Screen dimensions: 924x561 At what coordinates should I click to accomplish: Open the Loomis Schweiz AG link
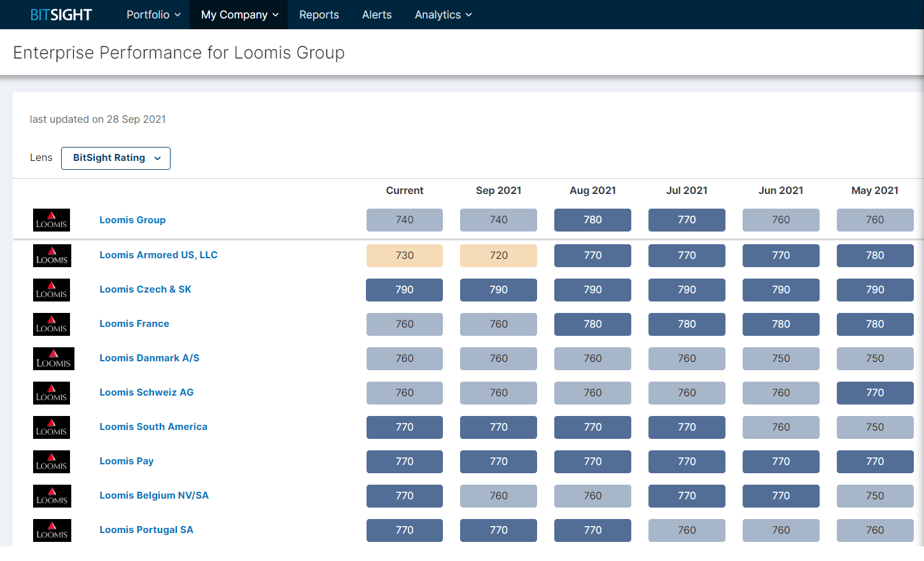tap(146, 392)
